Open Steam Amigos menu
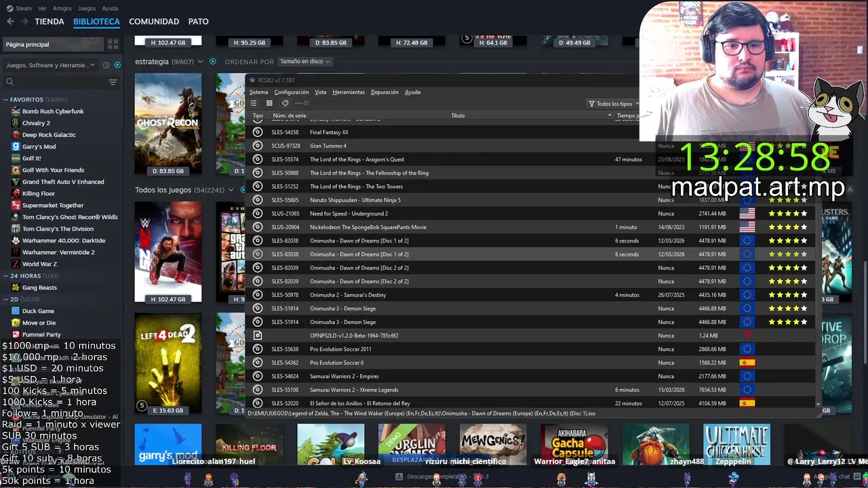Image resolution: width=868 pixels, height=488 pixels. click(62, 8)
